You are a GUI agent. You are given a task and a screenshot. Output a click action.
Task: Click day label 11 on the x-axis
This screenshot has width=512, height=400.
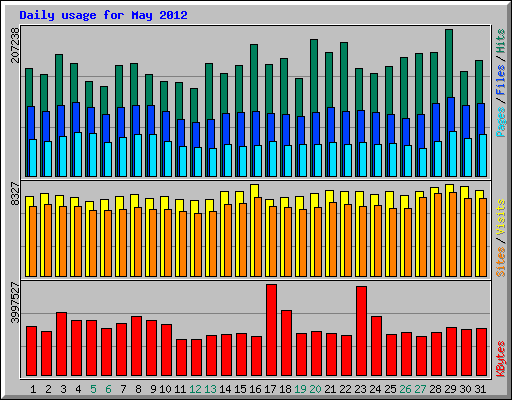(180, 389)
